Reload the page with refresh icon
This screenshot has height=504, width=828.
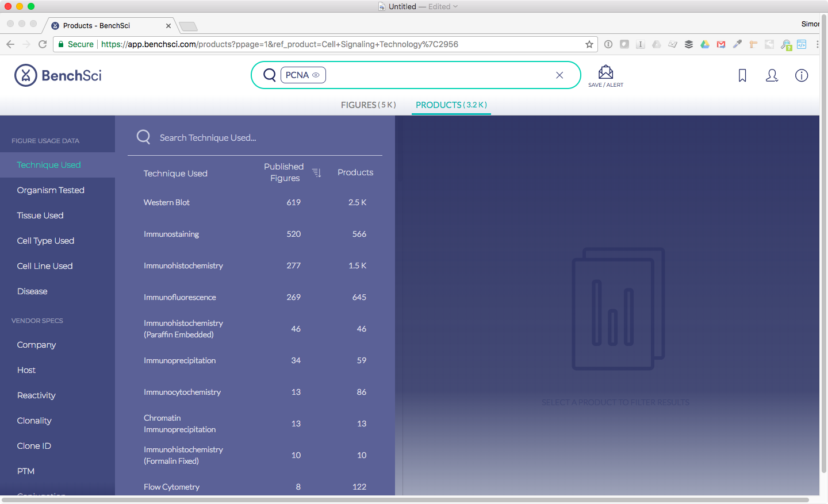pos(43,44)
